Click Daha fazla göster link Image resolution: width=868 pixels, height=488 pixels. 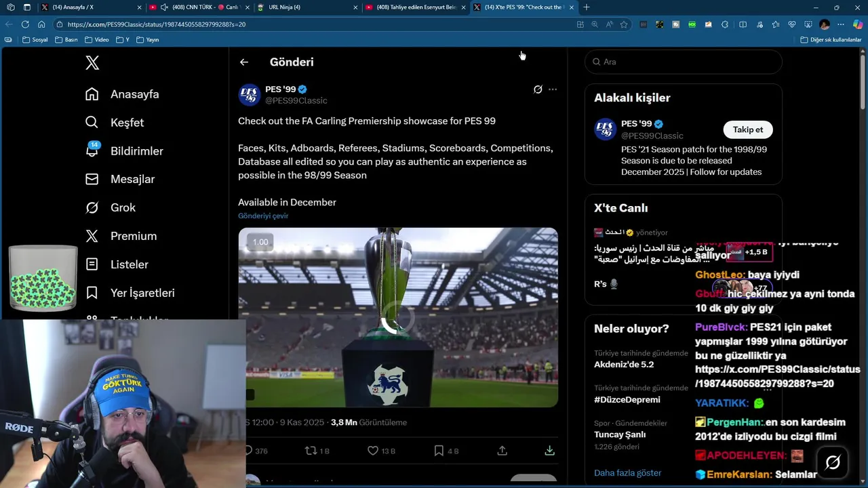click(x=628, y=473)
